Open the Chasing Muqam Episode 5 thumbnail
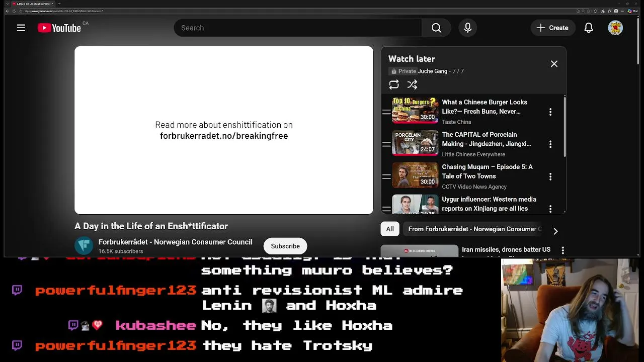Image resolution: width=644 pixels, height=362 pixels. pos(415,175)
